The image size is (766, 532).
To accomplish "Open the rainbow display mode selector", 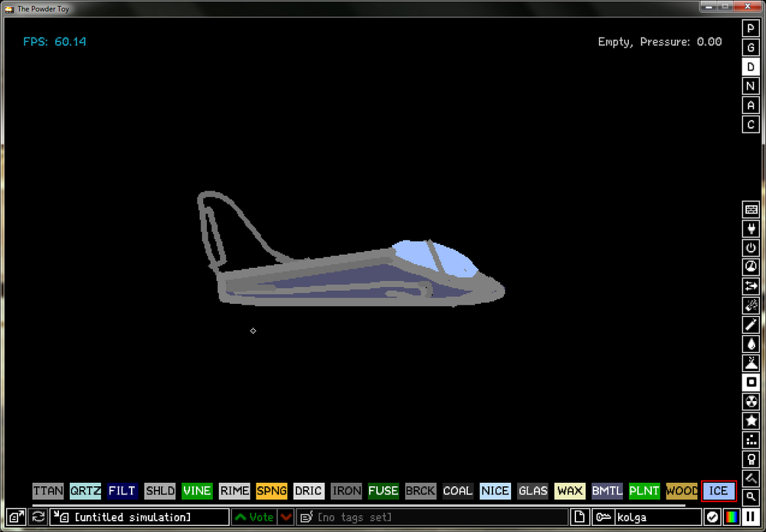I will pos(731,517).
